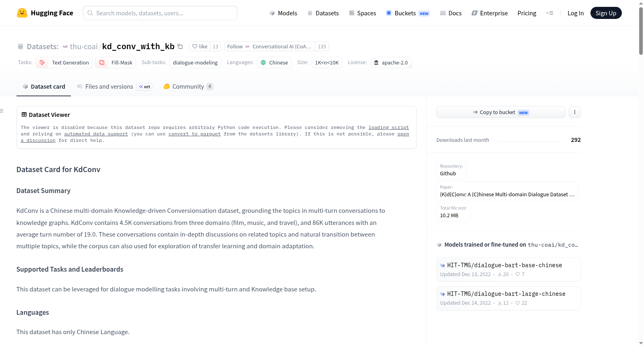Open Buckets in top navigation
The image size is (644, 347).
(x=408, y=13)
